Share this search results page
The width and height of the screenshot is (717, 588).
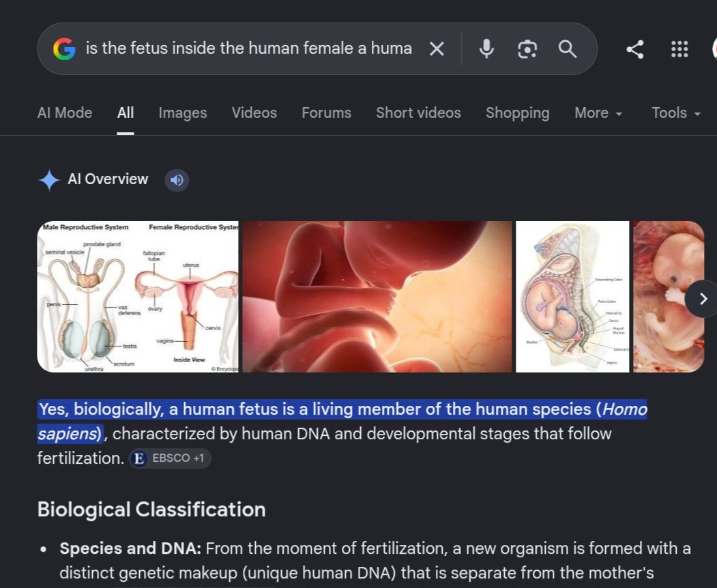tap(635, 49)
